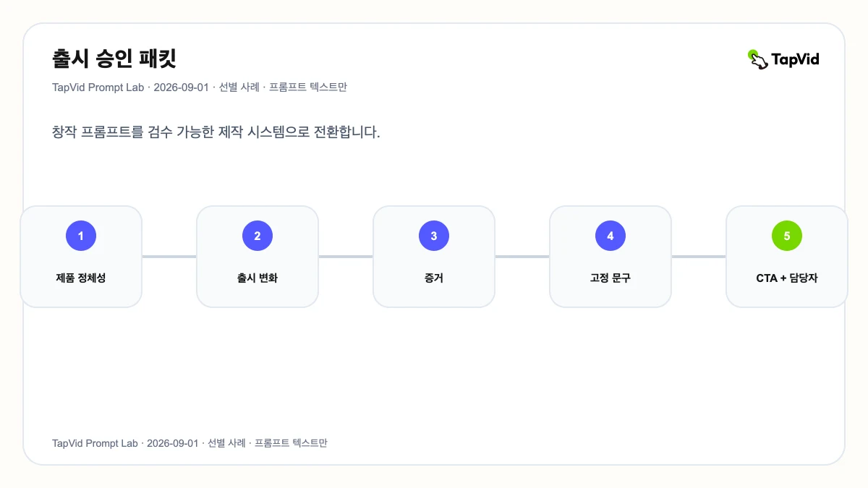This screenshot has height=488, width=868.
Task: Click the TapVid logo hand icon
Action: tap(757, 59)
